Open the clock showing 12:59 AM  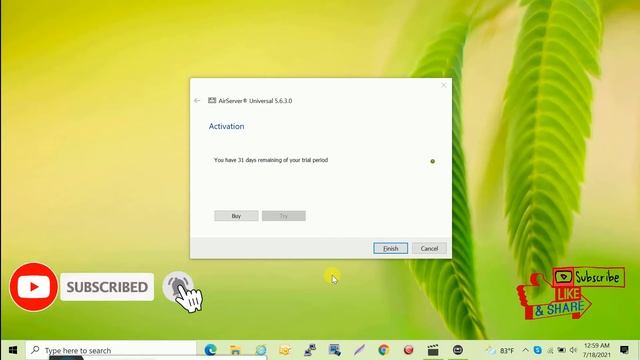(596, 350)
